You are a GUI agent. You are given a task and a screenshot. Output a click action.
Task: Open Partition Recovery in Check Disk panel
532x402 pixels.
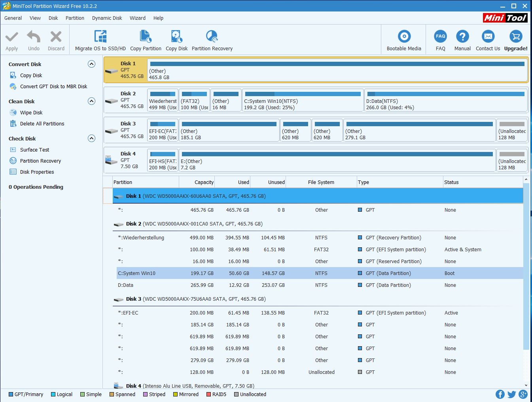40,161
